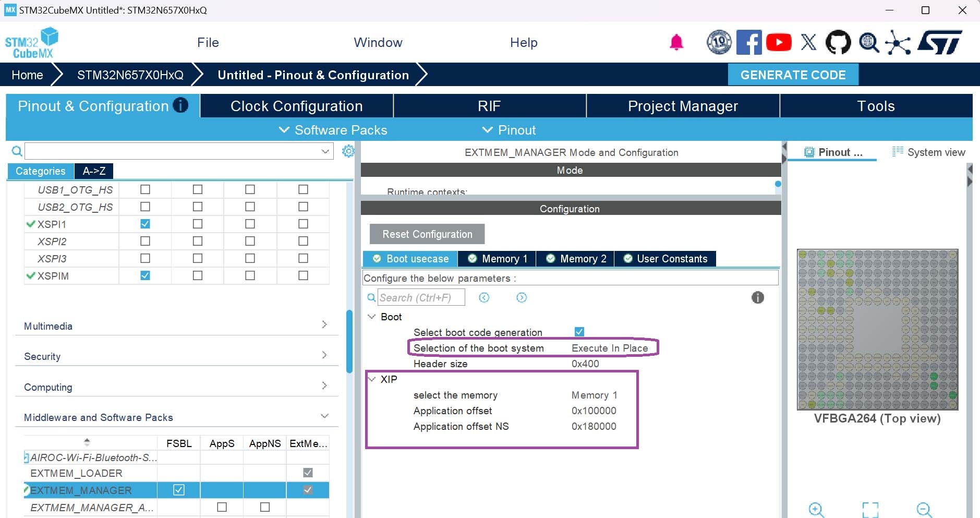This screenshot has height=518, width=980.
Task: Click the VFBGA264 chip pinout image
Action: [878, 330]
